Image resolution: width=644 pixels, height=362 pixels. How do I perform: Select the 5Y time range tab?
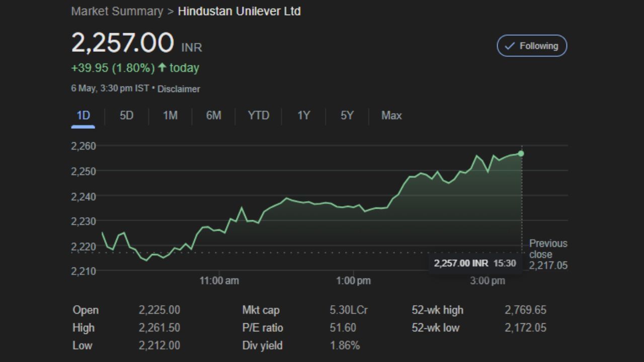click(347, 116)
